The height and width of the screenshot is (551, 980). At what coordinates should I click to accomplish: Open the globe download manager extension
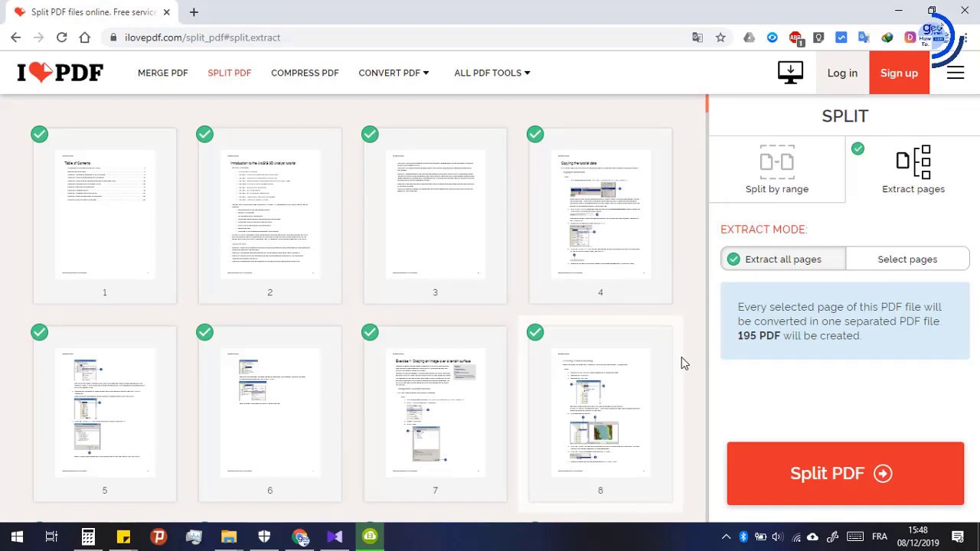tap(887, 37)
